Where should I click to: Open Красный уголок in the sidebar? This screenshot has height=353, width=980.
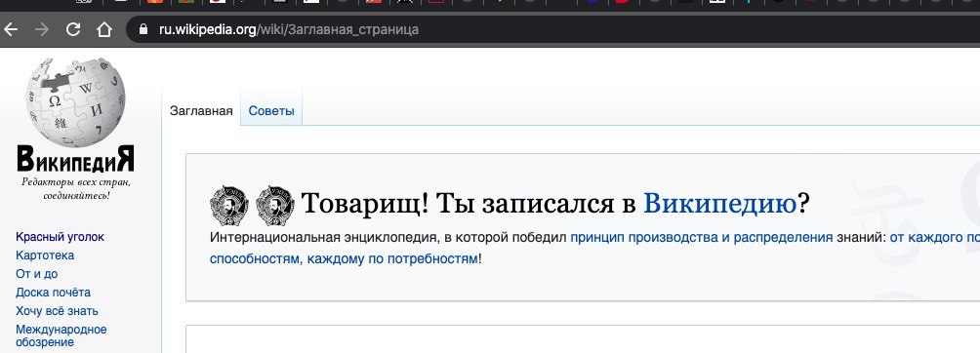60,237
